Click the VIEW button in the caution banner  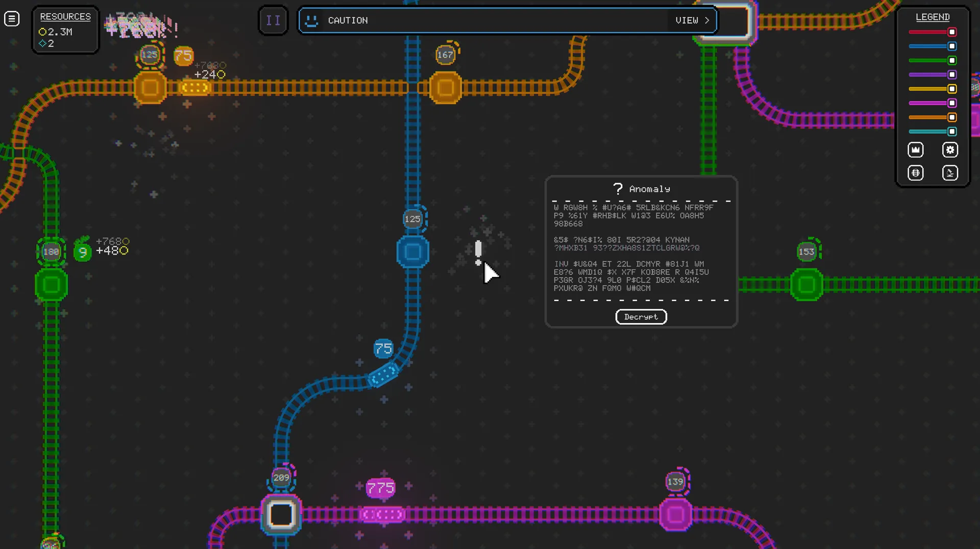692,20
